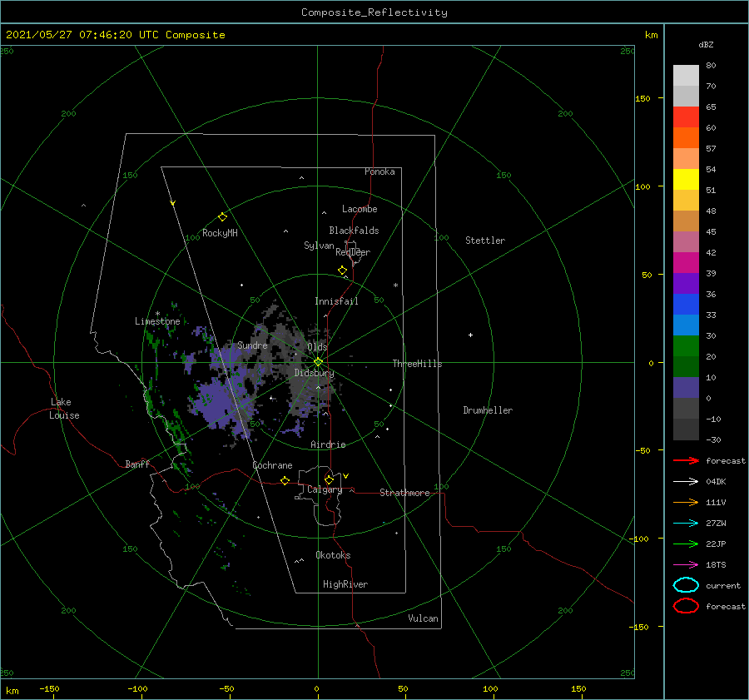Pick the purple 36-39 dBZ color swatch
The height and width of the screenshot is (700, 749).
tap(686, 283)
